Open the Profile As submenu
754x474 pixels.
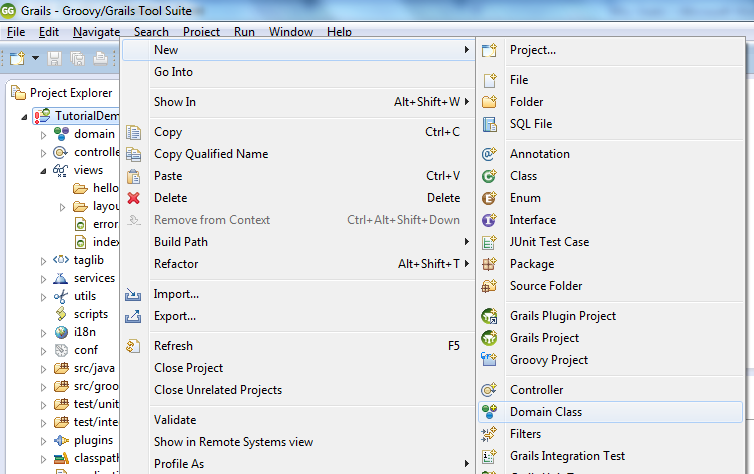pos(298,464)
